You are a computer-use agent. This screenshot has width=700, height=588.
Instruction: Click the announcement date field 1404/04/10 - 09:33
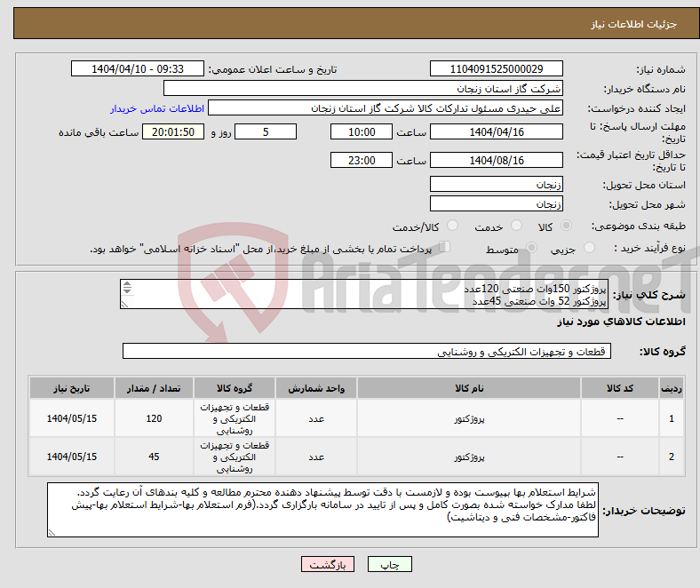pyautogui.click(x=138, y=68)
